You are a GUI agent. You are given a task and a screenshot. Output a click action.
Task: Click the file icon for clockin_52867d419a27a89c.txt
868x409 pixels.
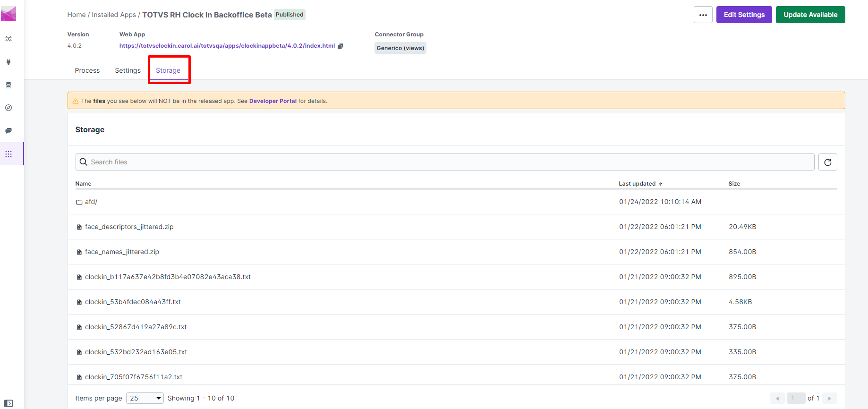(x=79, y=327)
